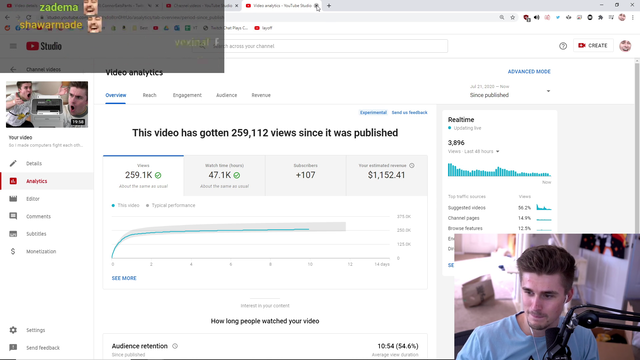This screenshot has height=360, width=640.
Task: Switch to the Revenue tab
Action: (261, 95)
